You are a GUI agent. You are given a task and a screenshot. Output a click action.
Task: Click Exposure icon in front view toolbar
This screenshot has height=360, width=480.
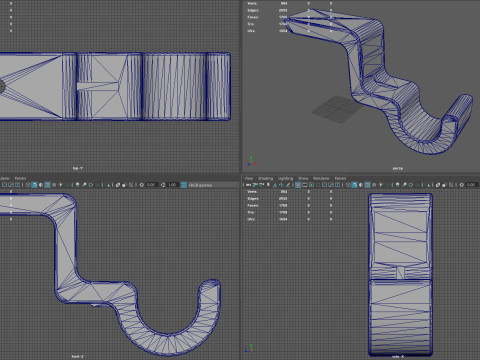pos(142,185)
